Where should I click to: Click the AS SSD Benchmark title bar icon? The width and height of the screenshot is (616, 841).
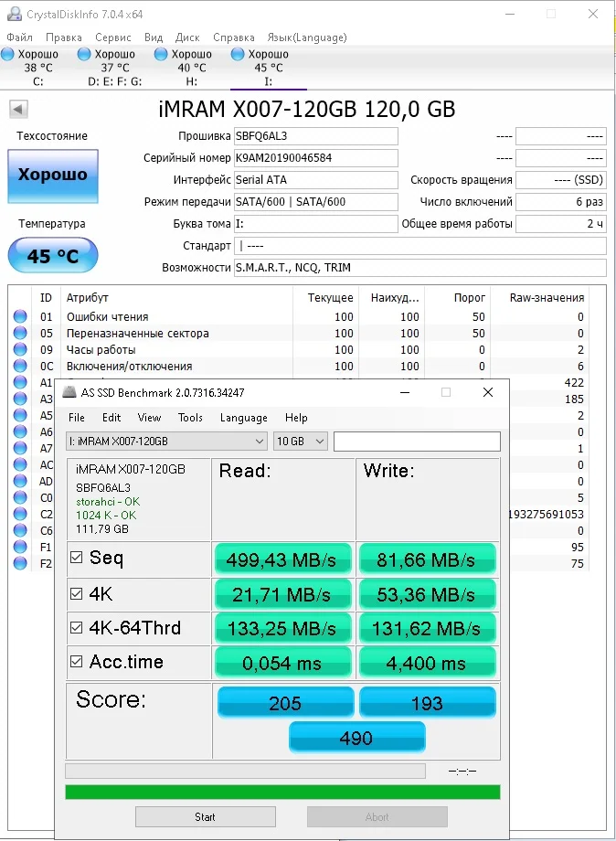(69, 392)
